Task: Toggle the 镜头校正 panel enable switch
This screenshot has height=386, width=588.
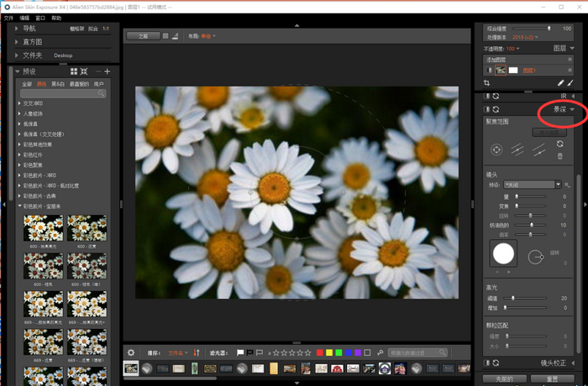Action: [x=487, y=363]
